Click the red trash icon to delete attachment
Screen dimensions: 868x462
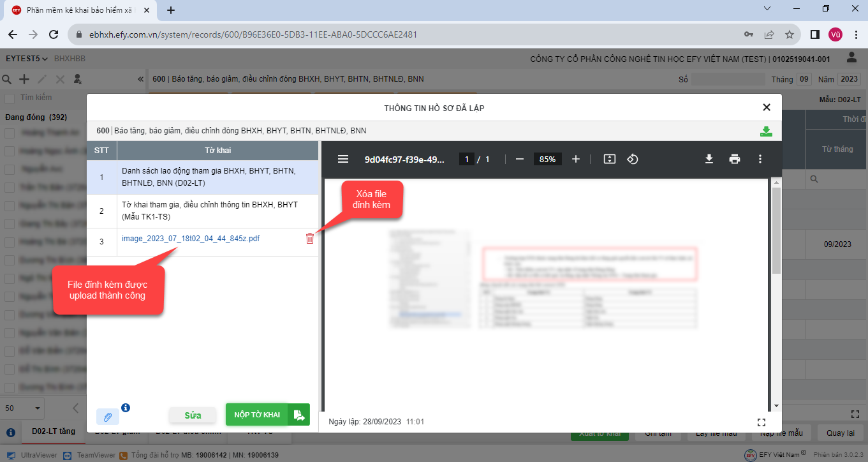pyautogui.click(x=310, y=239)
